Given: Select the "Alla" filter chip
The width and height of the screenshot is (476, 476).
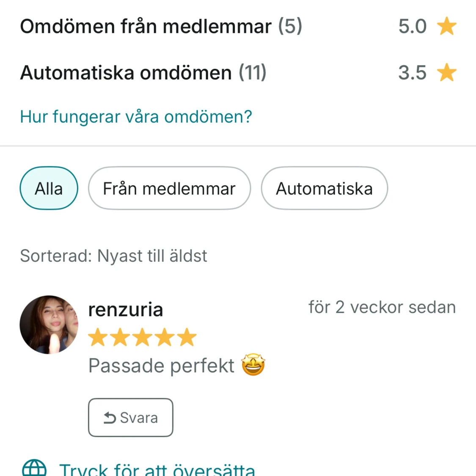Looking at the screenshot, I should coord(49,188).
